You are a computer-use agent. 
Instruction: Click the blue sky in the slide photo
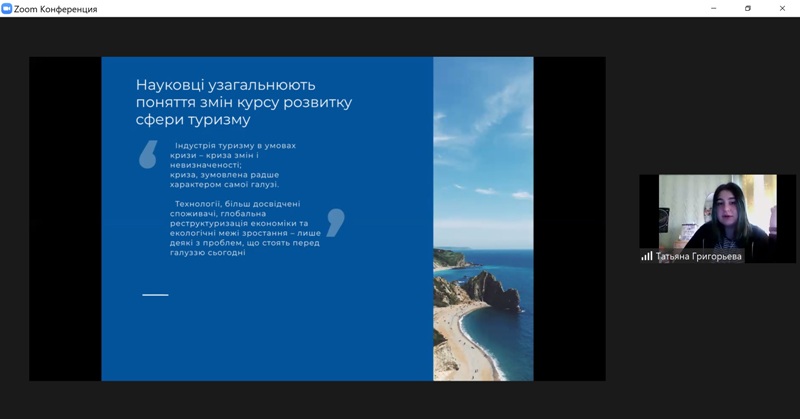[482, 120]
